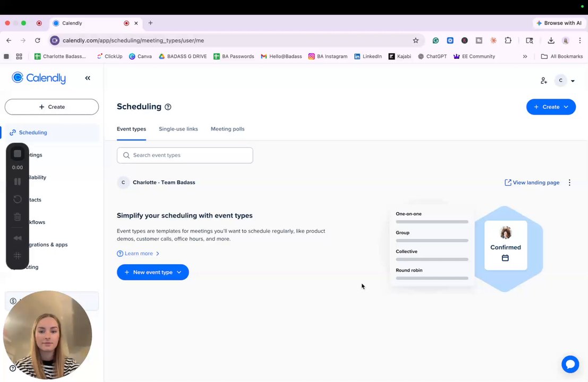Close the Calendly tab
Image resolution: width=588 pixels, height=382 pixels.
click(136, 23)
